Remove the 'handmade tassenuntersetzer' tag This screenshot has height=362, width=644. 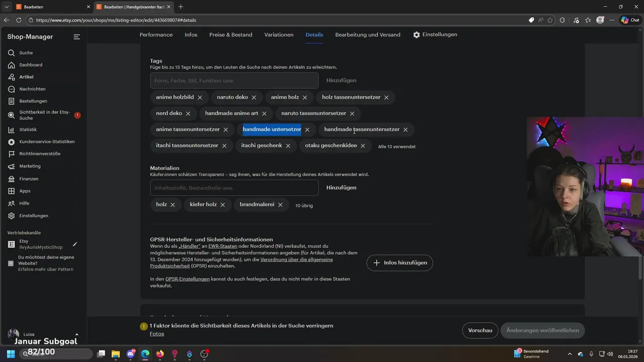[x=406, y=130]
